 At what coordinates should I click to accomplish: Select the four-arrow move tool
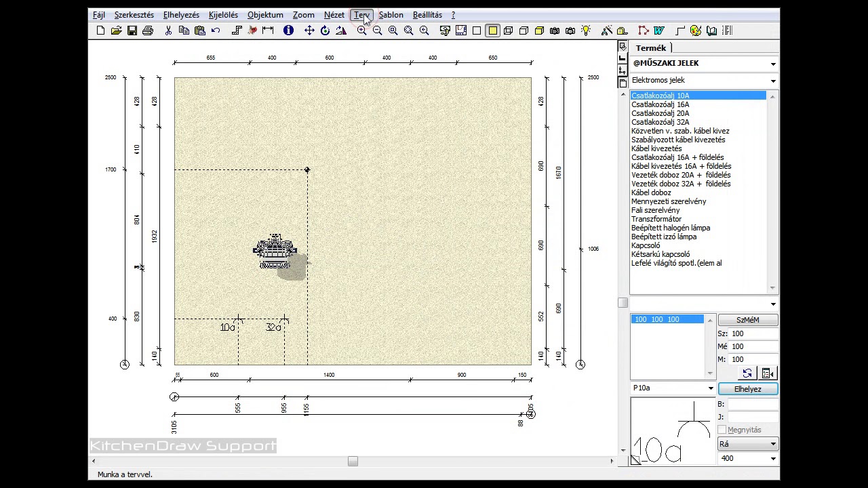click(x=310, y=30)
